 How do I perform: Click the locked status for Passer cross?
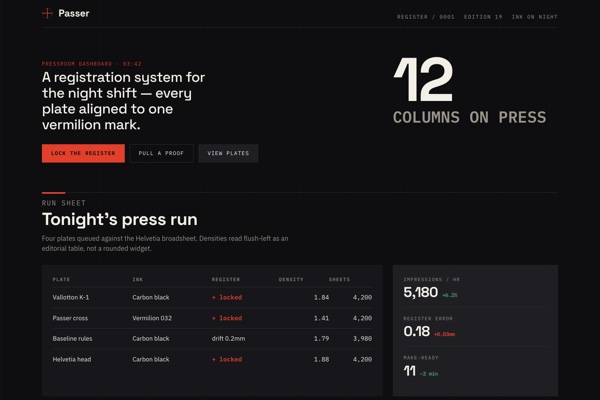pyautogui.click(x=227, y=318)
